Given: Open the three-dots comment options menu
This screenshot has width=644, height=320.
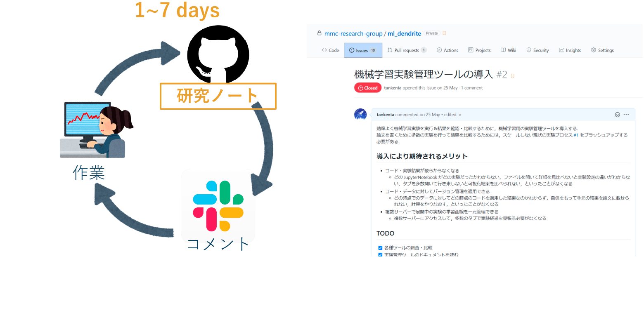Looking at the screenshot, I should click(626, 115).
